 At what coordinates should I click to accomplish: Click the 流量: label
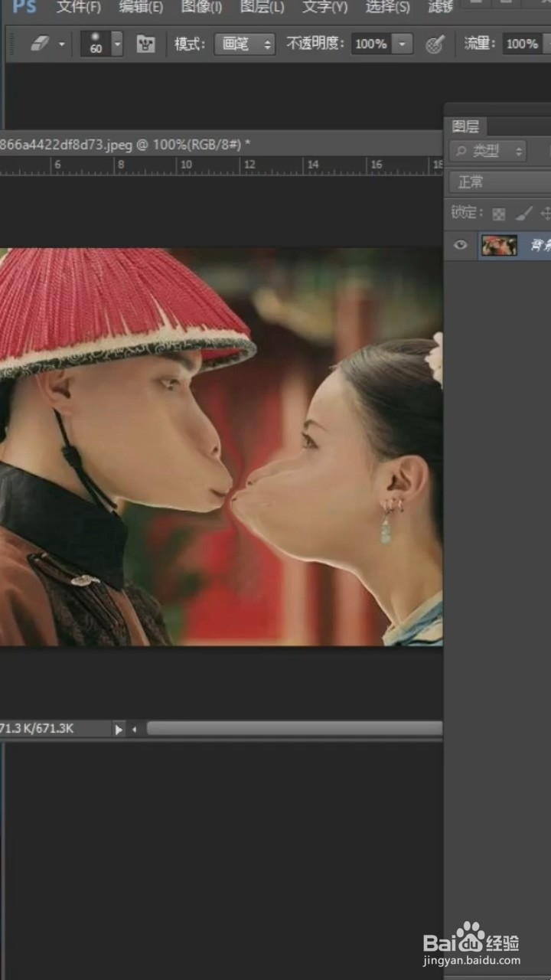[x=481, y=44]
